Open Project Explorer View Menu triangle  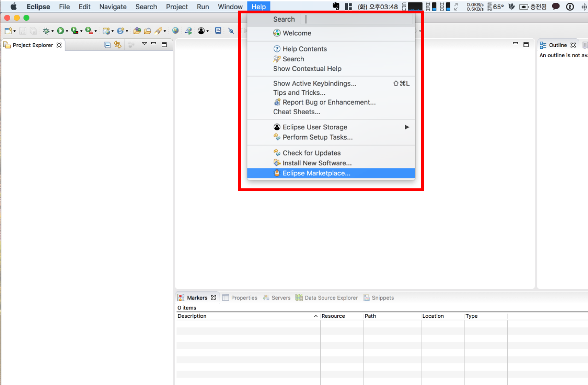coord(144,44)
